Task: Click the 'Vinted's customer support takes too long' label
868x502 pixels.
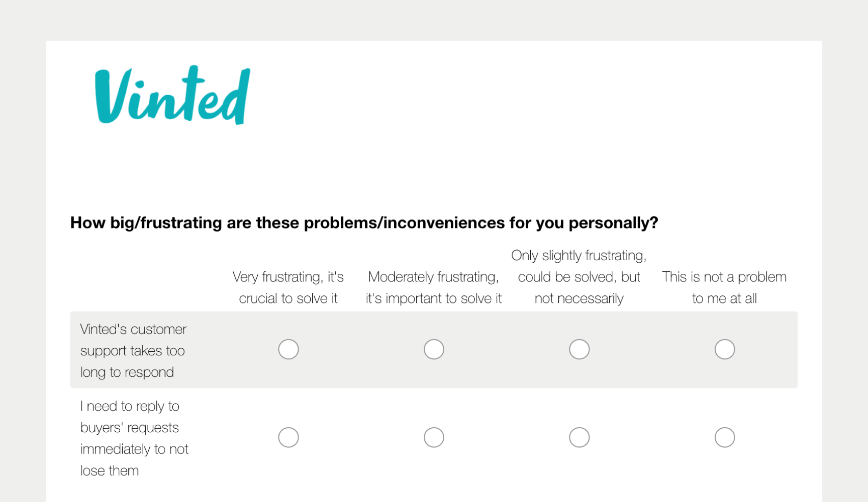Action: click(133, 350)
